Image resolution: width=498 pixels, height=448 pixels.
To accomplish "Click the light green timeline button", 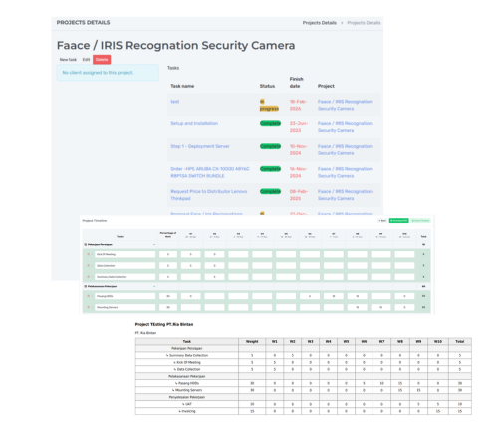I will (x=420, y=221).
